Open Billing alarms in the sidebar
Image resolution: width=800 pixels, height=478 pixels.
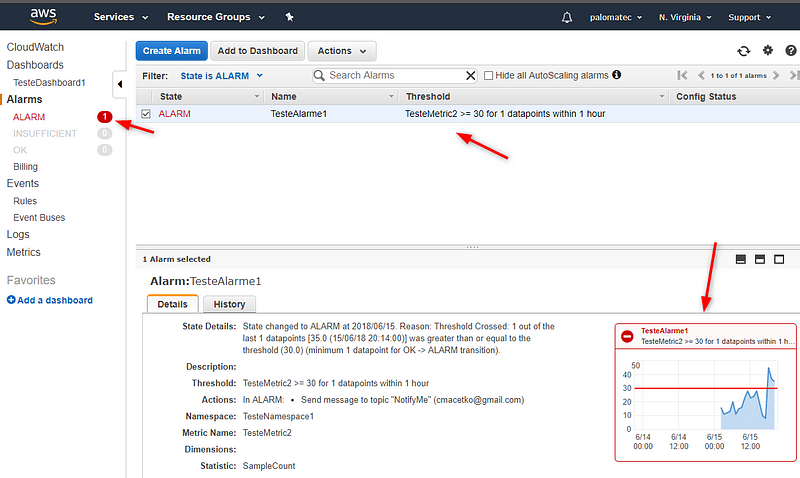tap(26, 167)
